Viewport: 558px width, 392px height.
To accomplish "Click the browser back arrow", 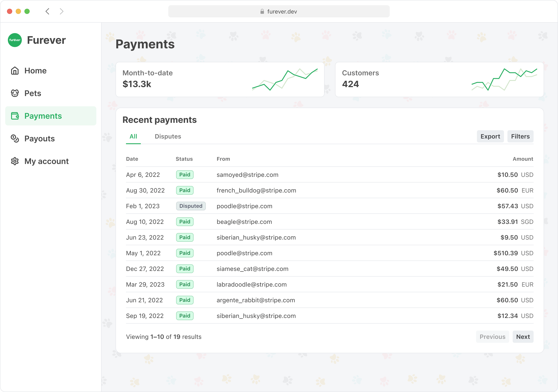I will pos(47,11).
